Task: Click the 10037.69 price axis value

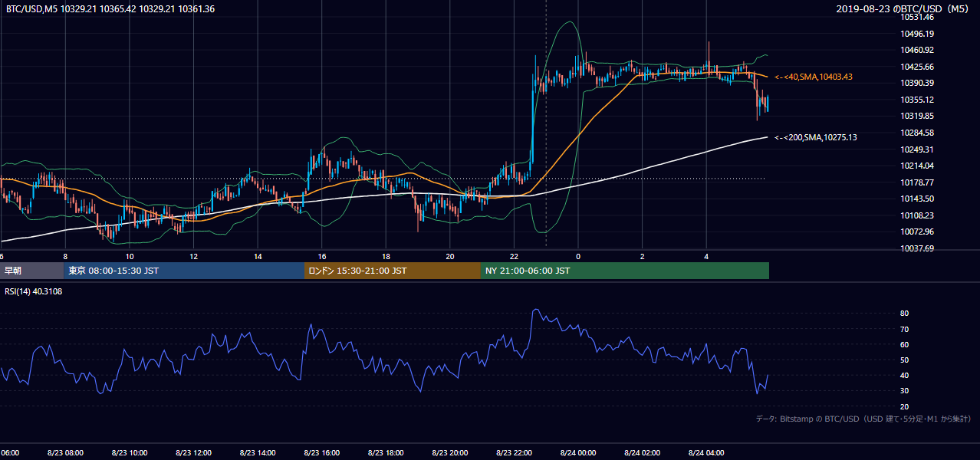Action: (917, 248)
